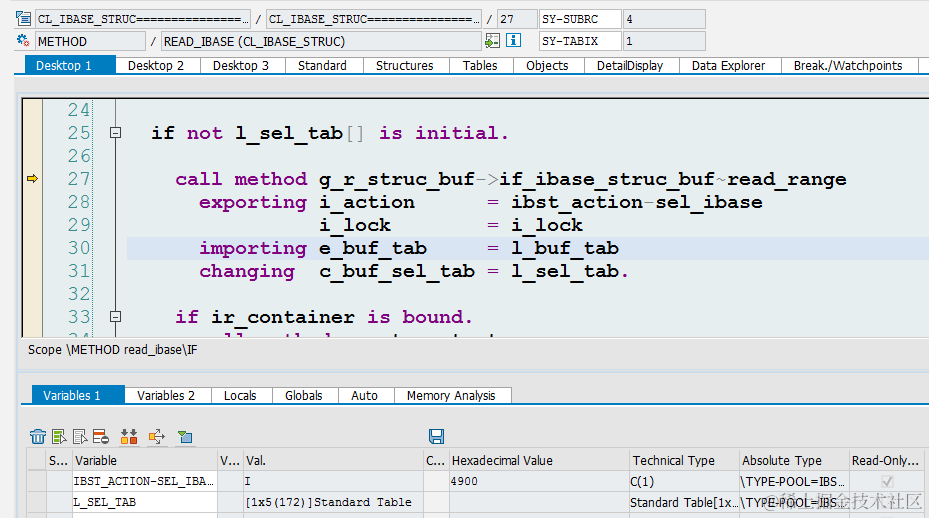Screen dimensions: 929x518
Task: Open the Objects tab
Action: click(x=547, y=65)
